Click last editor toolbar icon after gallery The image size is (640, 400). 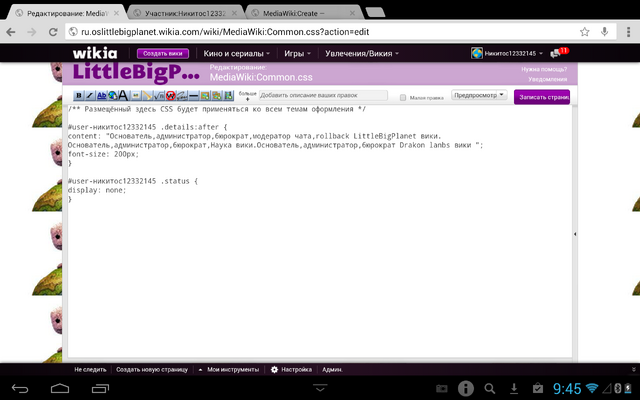point(229,96)
